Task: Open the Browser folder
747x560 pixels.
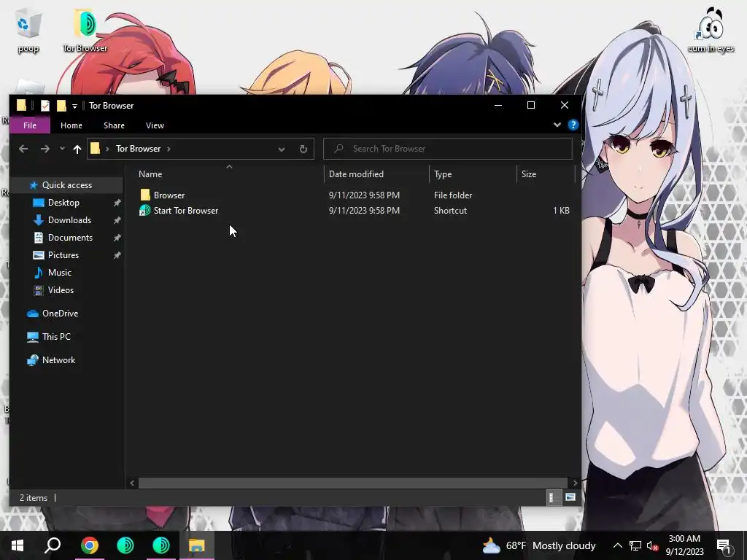Action: (x=169, y=195)
